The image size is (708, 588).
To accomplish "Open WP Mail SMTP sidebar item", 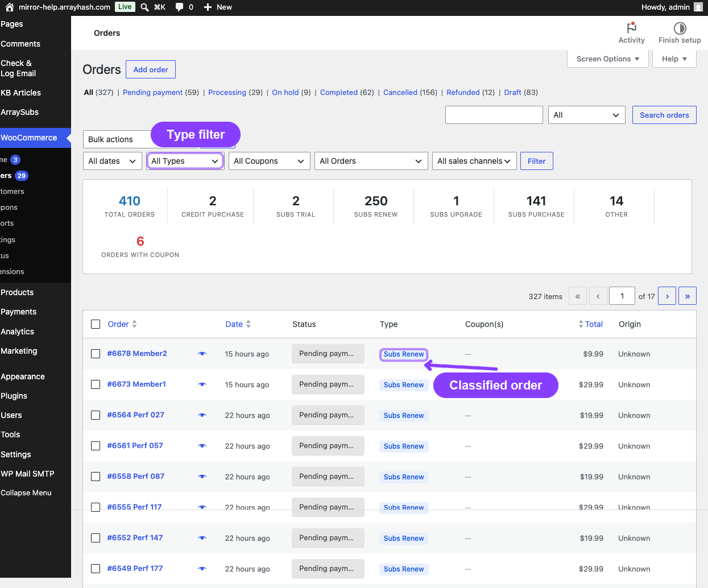I will point(28,474).
